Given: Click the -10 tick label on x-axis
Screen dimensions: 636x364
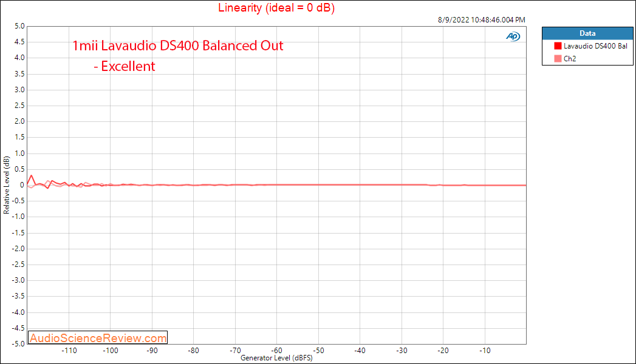Looking at the screenshot, I should [485, 351].
